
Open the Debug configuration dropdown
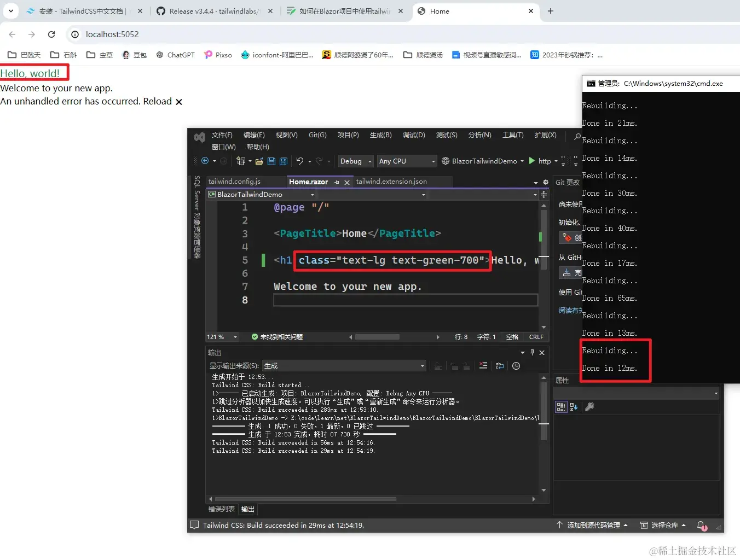pos(356,161)
